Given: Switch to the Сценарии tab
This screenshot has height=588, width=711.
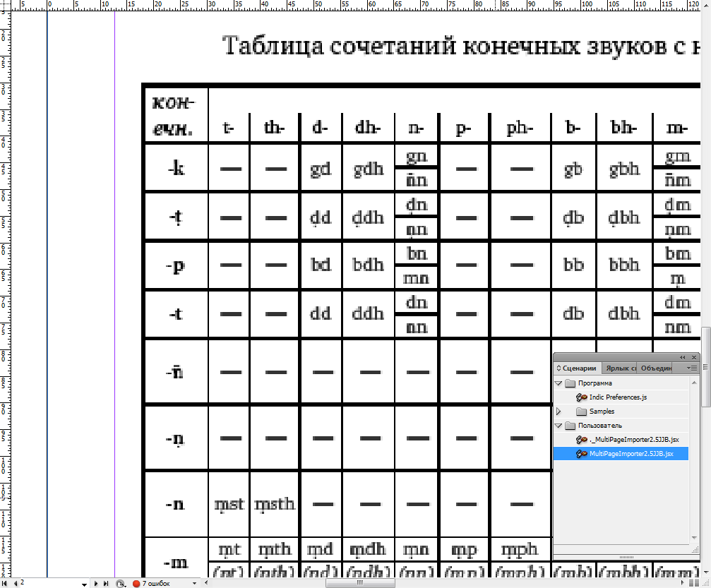Looking at the screenshot, I should tap(577, 368).
